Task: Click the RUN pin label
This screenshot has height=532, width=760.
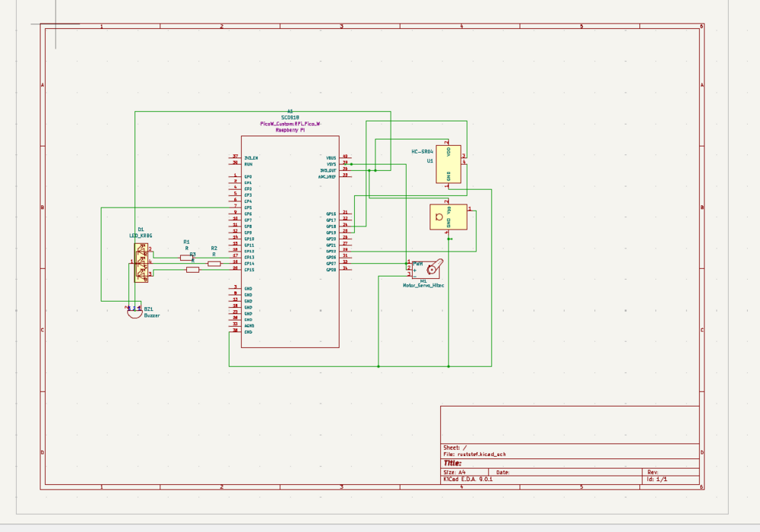Action: point(249,164)
